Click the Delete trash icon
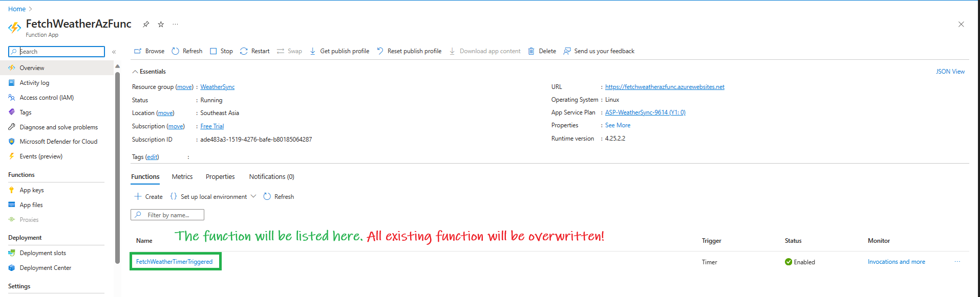980x297 pixels. [531, 51]
